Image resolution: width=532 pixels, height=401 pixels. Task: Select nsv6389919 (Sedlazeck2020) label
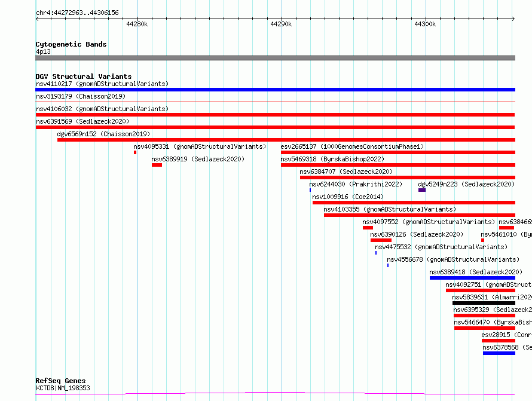[x=198, y=159]
